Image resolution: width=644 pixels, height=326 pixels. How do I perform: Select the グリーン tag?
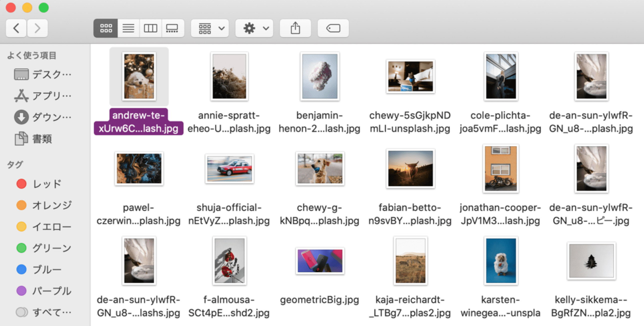pyautogui.click(x=44, y=248)
